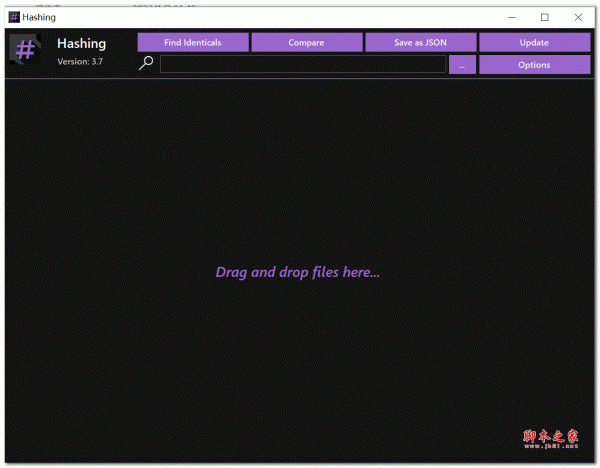Image resolution: width=600 pixels, height=468 pixels.
Task: Open the Compare function
Action: pyautogui.click(x=307, y=42)
